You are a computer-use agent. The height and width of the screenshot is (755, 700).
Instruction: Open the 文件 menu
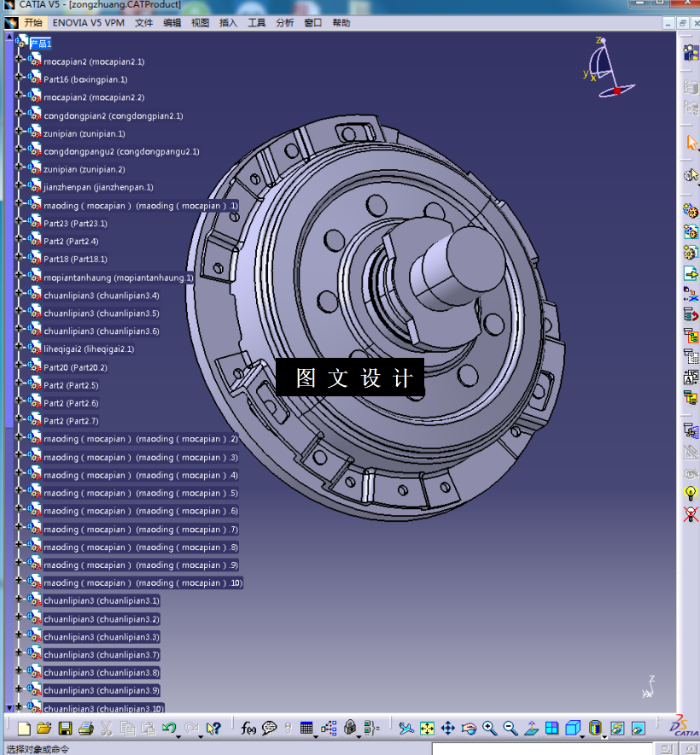(x=143, y=22)
